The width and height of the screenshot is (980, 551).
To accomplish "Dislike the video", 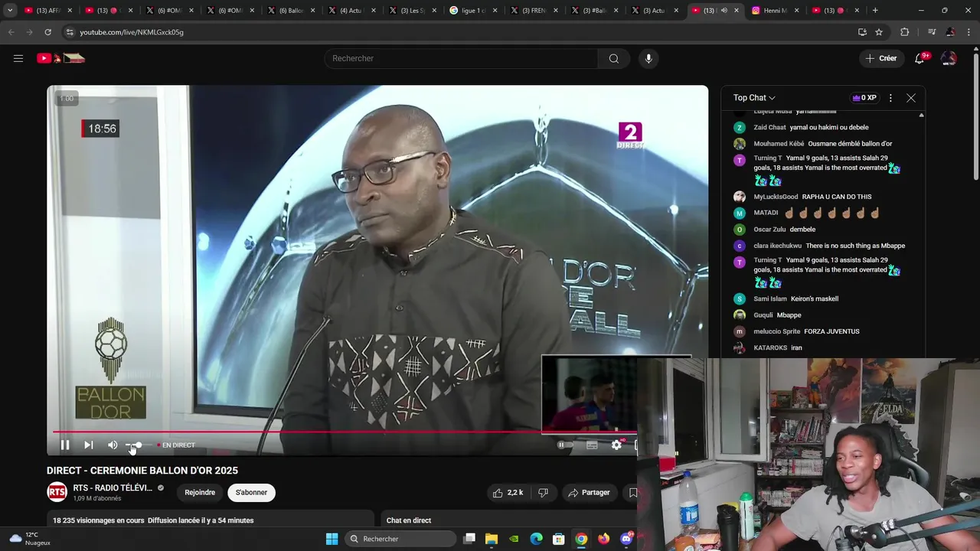I will coord(543,493).
